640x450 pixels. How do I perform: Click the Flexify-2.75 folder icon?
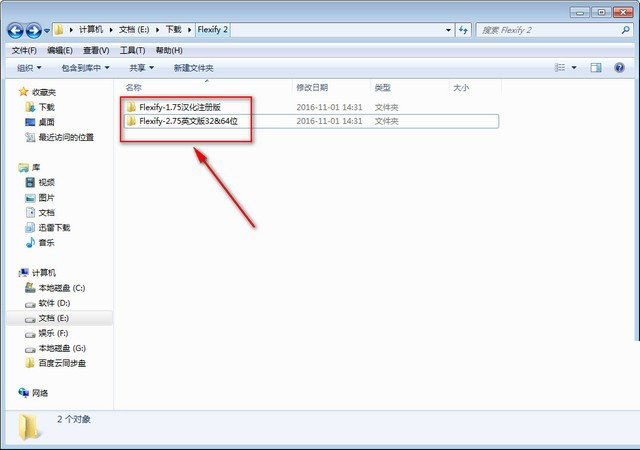point(131,121)
